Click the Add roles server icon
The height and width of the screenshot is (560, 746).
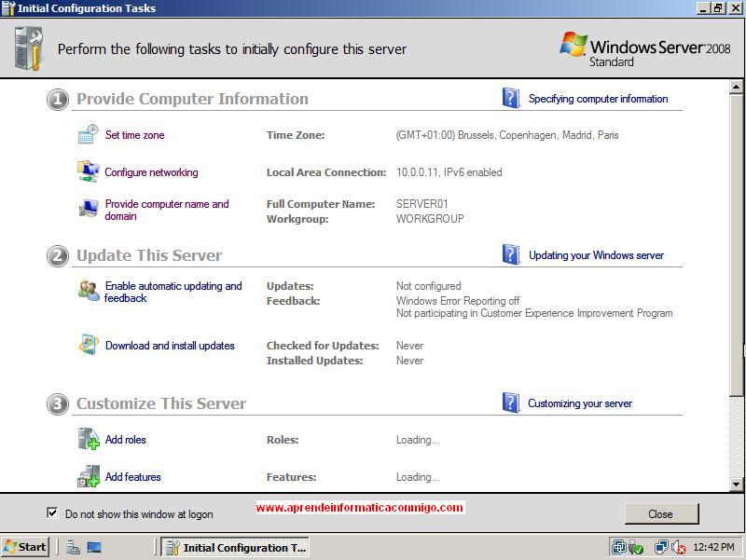89,438
